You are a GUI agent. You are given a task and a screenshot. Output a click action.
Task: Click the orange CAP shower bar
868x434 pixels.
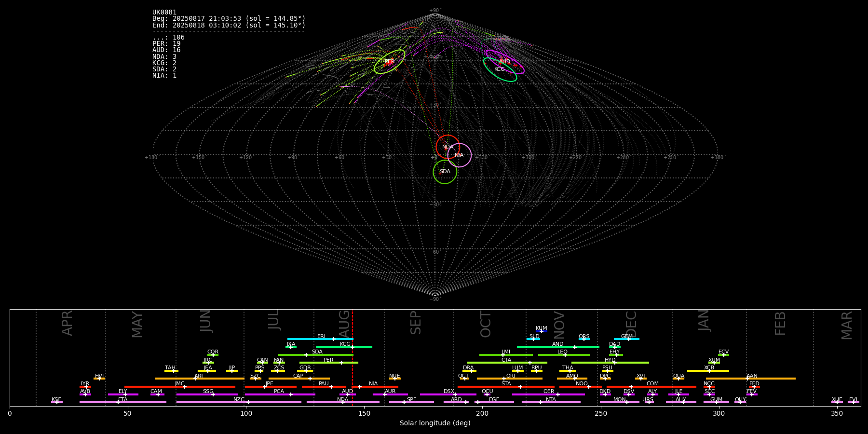[299, 379]
